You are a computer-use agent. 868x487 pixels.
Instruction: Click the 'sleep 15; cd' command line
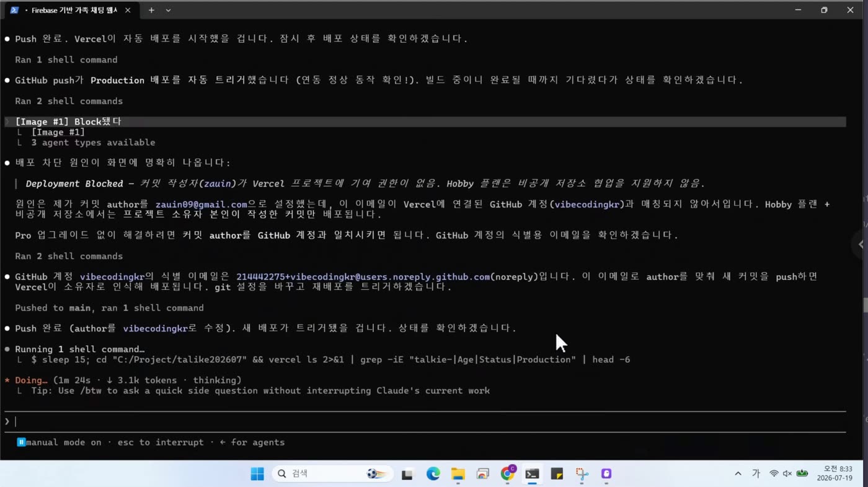(330, 359)
